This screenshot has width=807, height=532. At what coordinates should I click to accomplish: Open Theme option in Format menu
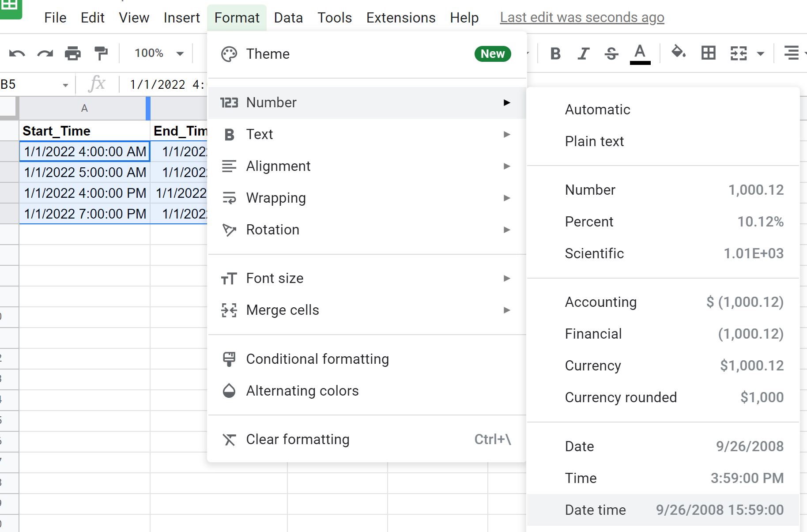tap(367, 54)
